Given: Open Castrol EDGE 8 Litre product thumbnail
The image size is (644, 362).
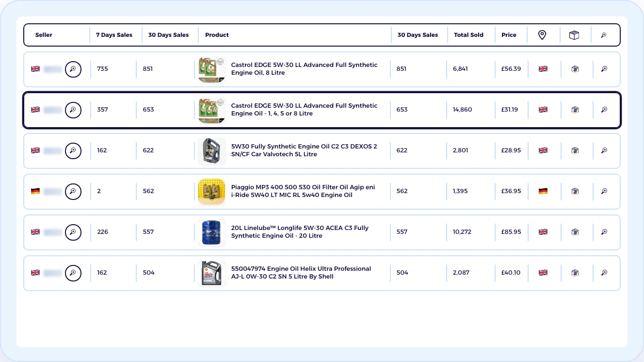Looking at the screenshot, I should 212,69.
